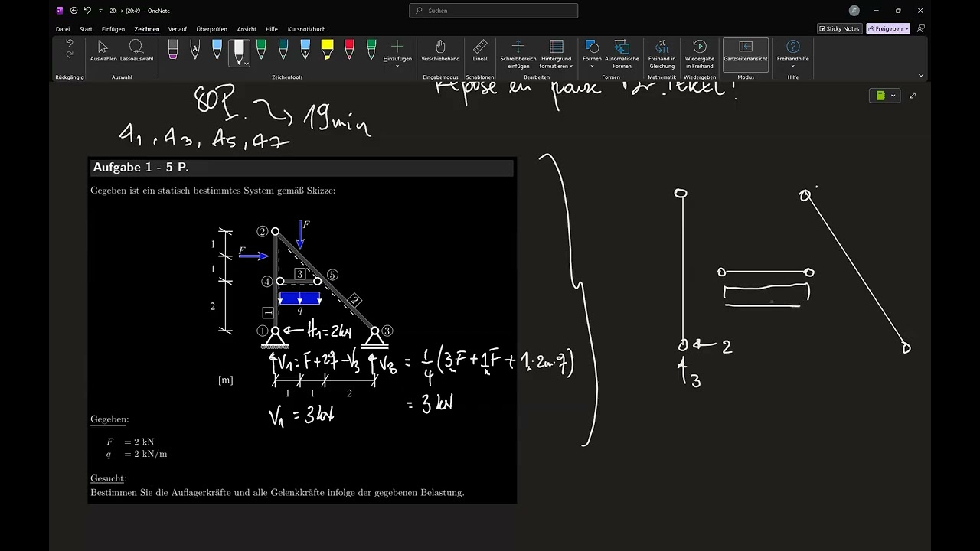Pick the last green pen before Hinzufügen
This screenshot has height=551, width=980.
tap(371, 51)
